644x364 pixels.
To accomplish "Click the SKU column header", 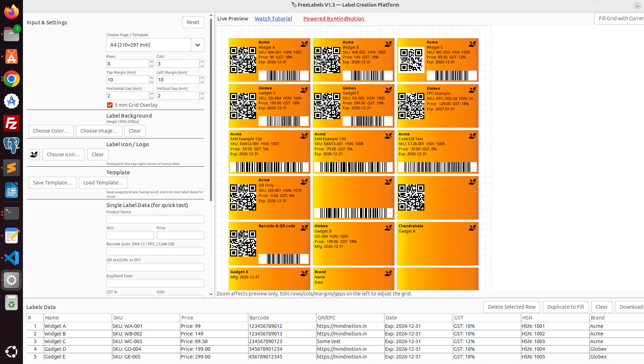I will (x=146, y=318).
